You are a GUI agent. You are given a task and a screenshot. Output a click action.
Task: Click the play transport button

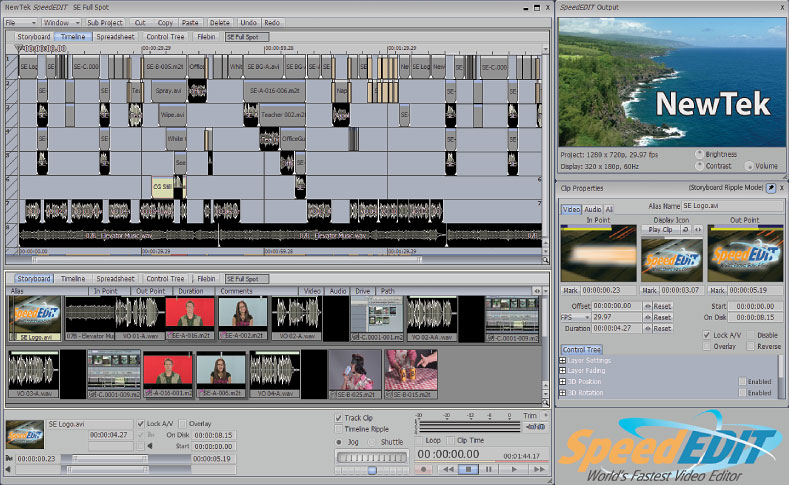pos(514,469)
